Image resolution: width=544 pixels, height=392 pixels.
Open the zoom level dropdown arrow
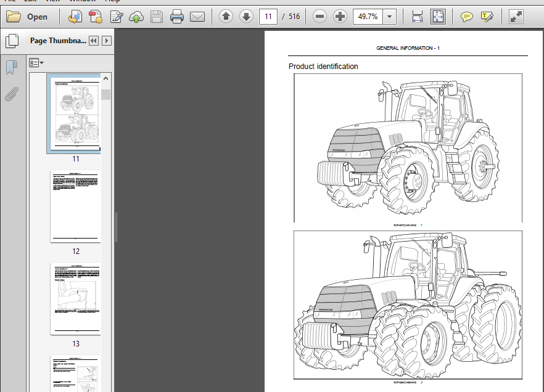point(390,16)
